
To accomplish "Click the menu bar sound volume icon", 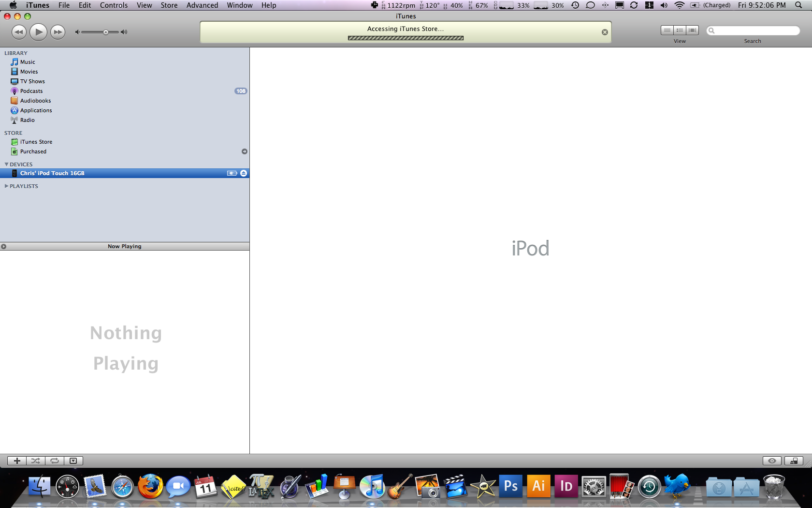I will click(x=664, y=5).
